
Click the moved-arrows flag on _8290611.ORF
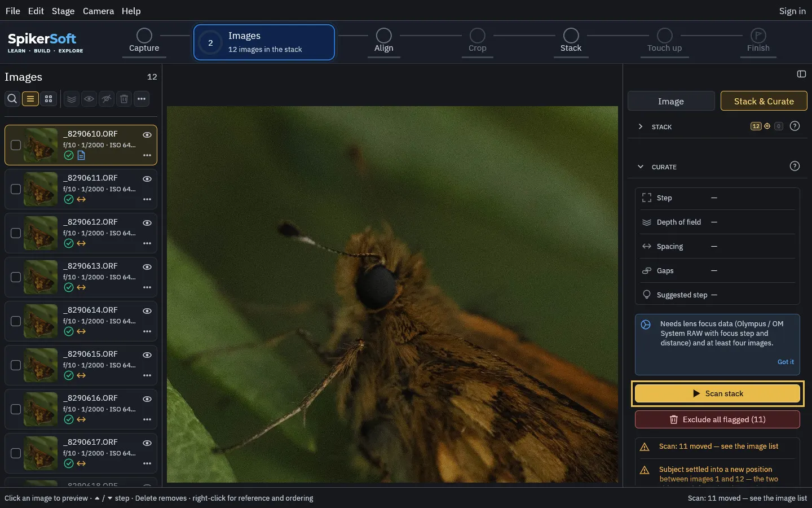pyautogui.click(x=81, y=199)
